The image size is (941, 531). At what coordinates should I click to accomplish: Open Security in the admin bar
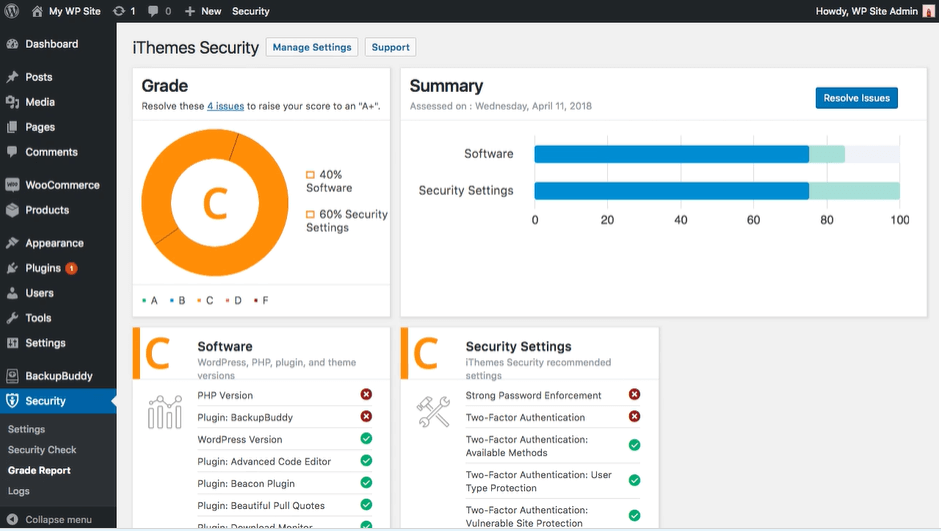(251, 11)
